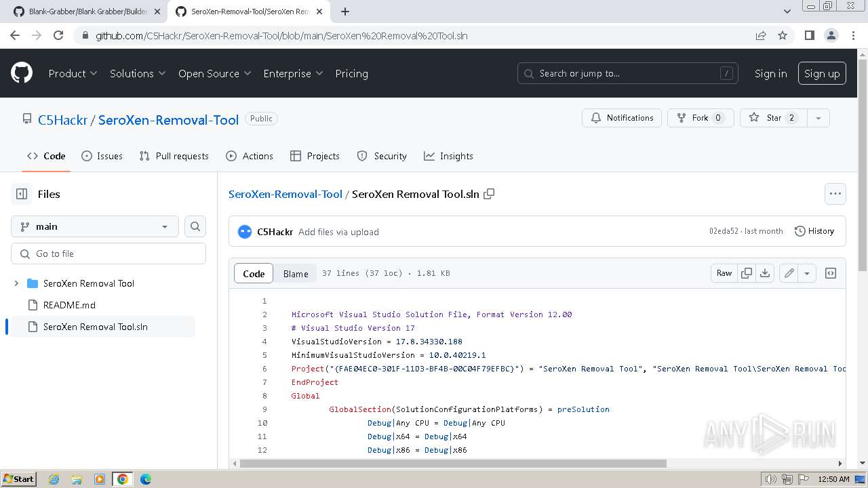This screenshot has height=488, width=868.
Task: Open File Explorer from taskbar
Action: pos(77,479)
